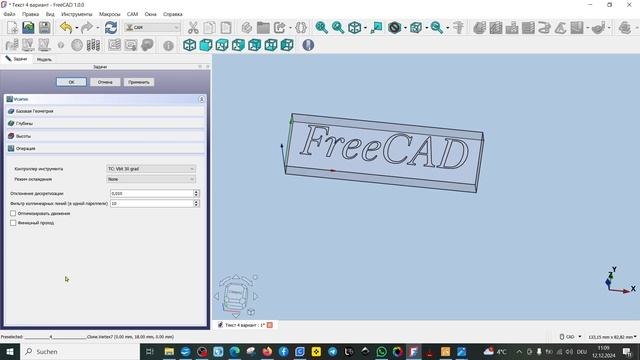Click the scissors cut icon
This screenshot has width=640, height=360.
tap(193, 28)
